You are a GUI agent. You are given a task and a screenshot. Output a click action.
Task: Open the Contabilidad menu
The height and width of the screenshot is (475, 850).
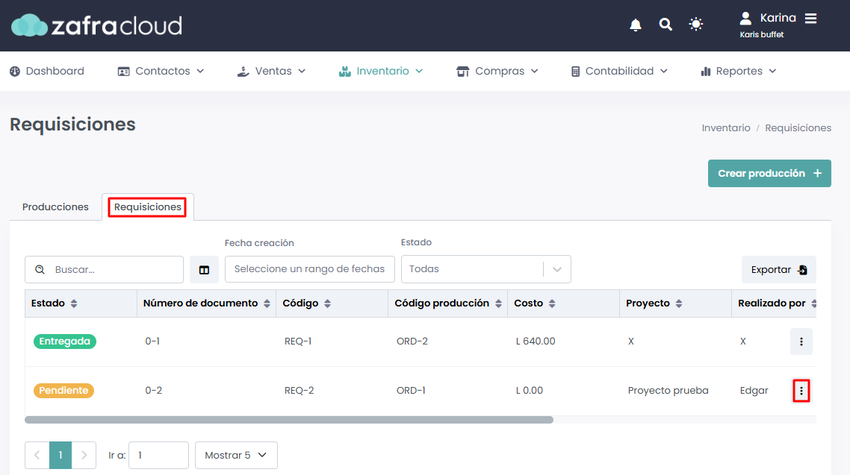[619, 71]
